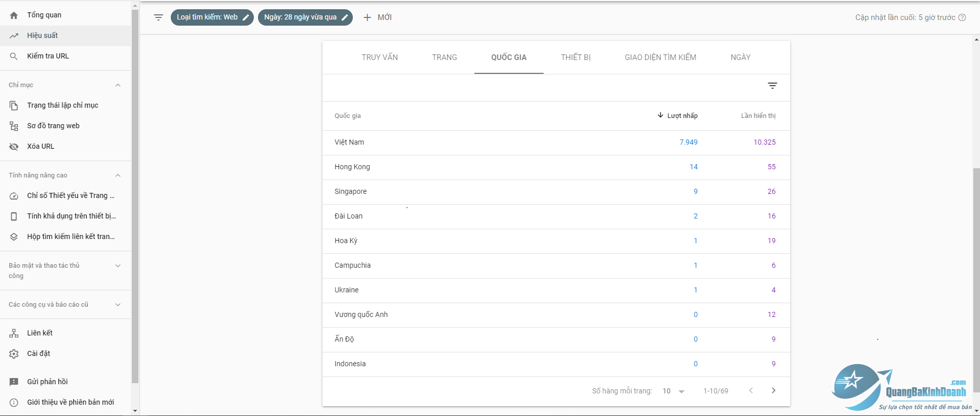Click Liên kết network icon

tap(14, 333)
